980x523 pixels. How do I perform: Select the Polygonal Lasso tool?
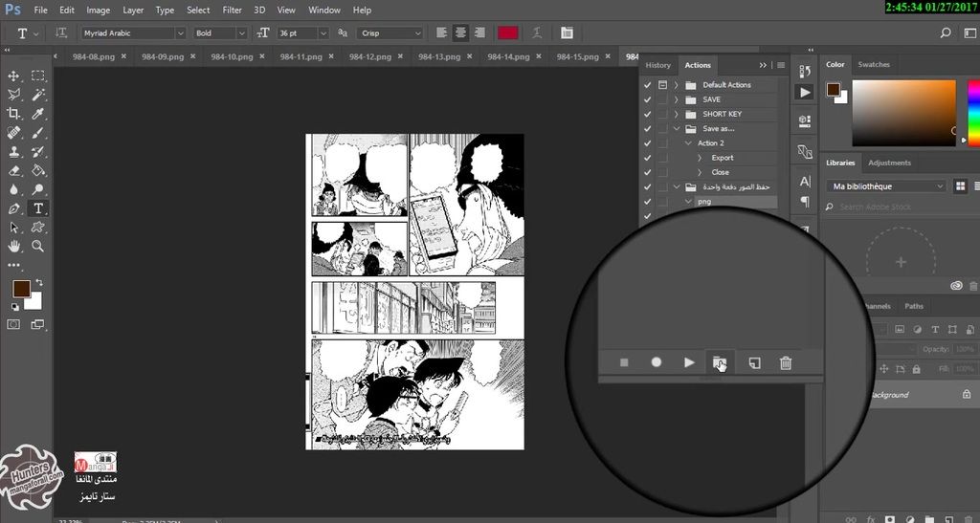coord(13,95)
